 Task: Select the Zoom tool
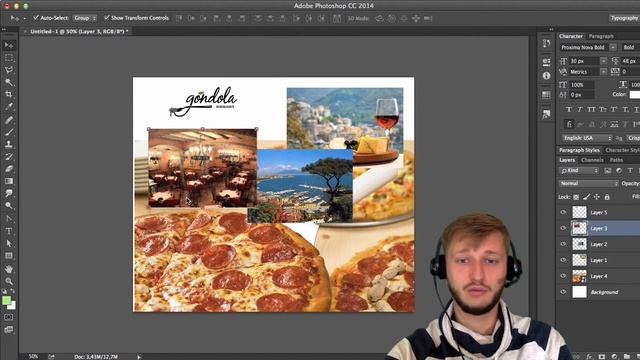pos(9,281)
